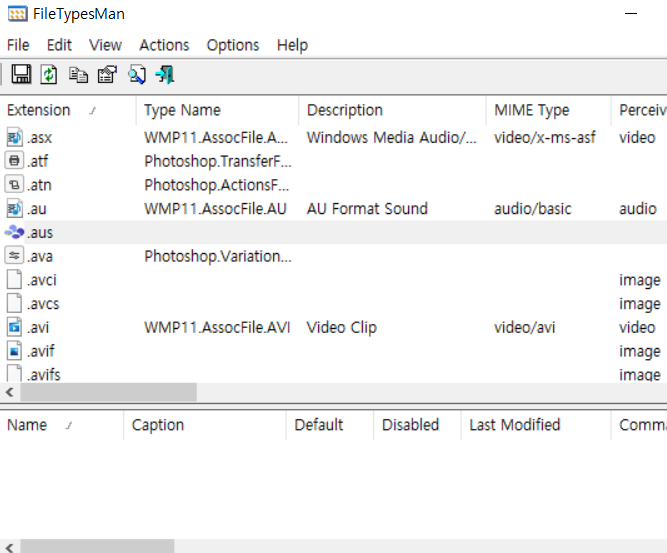
Task: Sort by the MIME Type column header
Action: click(549, 110)
